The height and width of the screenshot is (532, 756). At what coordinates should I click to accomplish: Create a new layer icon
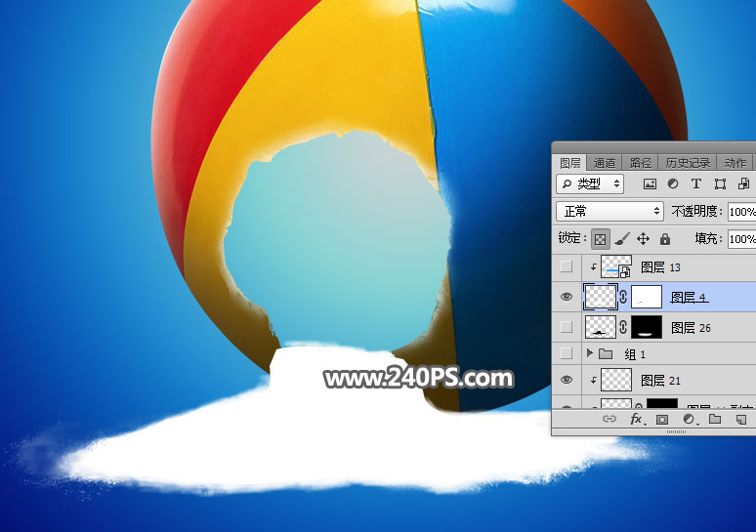[741, 419]
